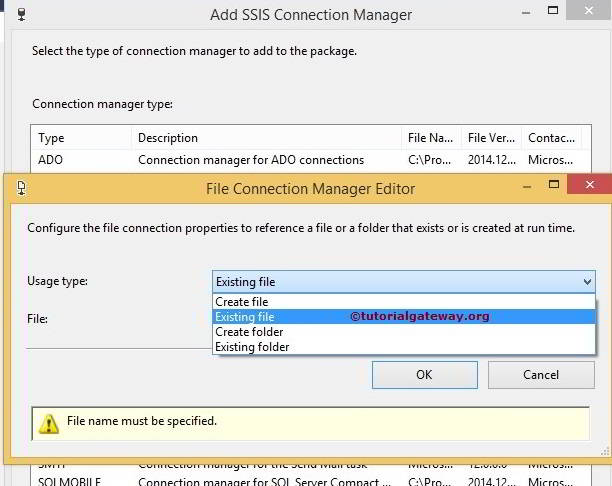Maximize the Add SSIS Connection Manager window
612x486 pixels.
[553, 11]
